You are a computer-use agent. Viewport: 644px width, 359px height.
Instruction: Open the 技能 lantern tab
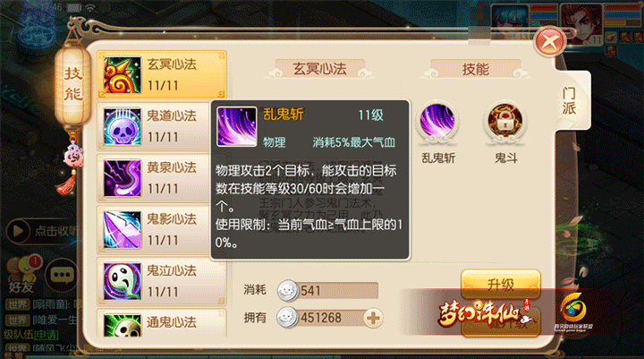[x=73, y=83]
